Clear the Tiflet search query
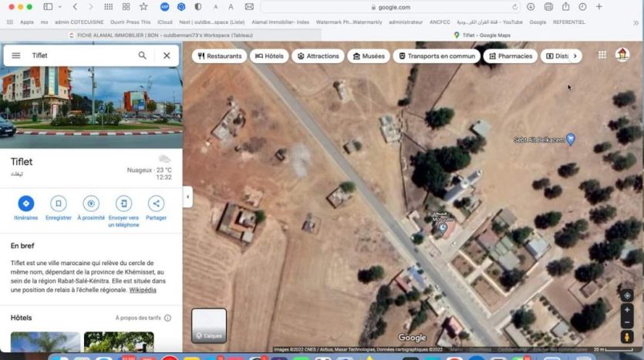Image resolution: width=644 pixels, height=360 pixels. click(167, 56)
